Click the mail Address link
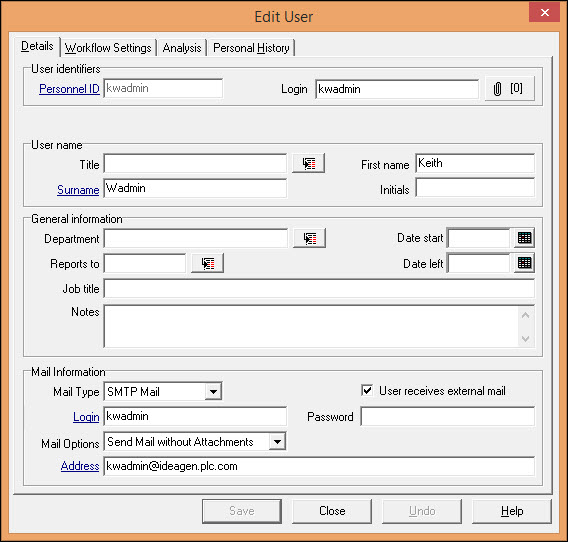 tap(80, 466)
